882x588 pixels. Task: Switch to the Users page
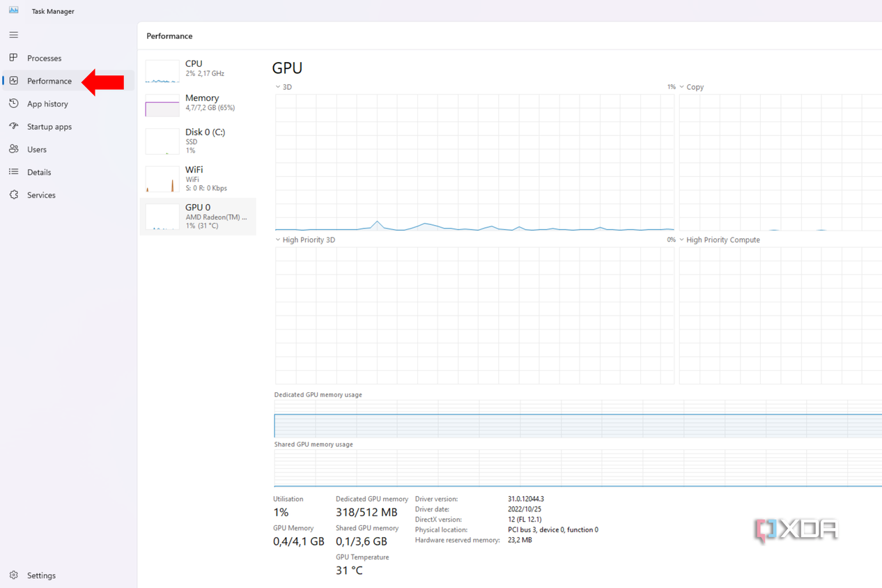(x=37, y=150)
